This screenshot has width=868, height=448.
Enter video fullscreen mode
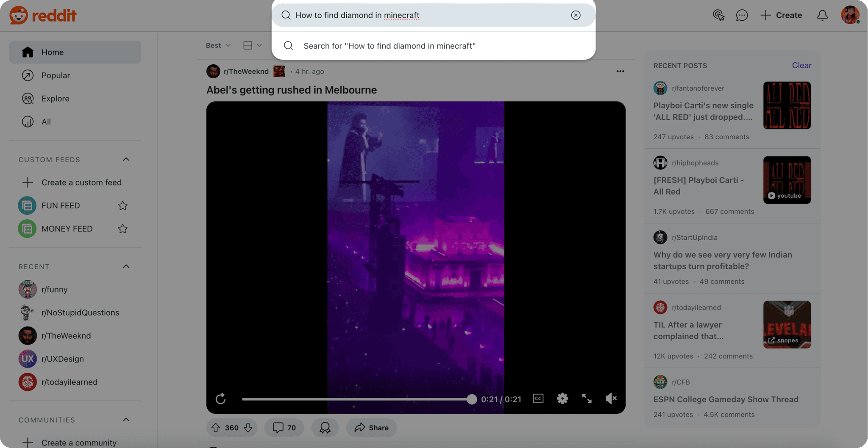[587, 398]
